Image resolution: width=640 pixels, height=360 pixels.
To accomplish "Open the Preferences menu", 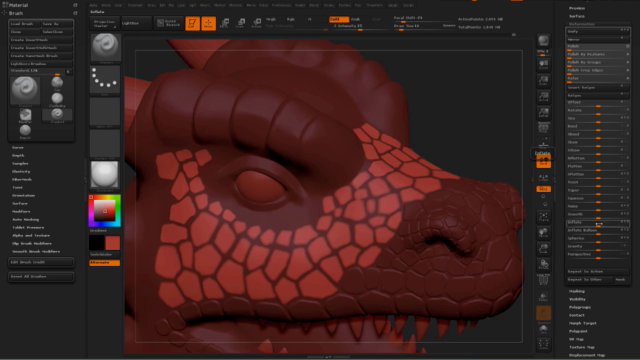I will pyautogui.click(x=281, y=5).
